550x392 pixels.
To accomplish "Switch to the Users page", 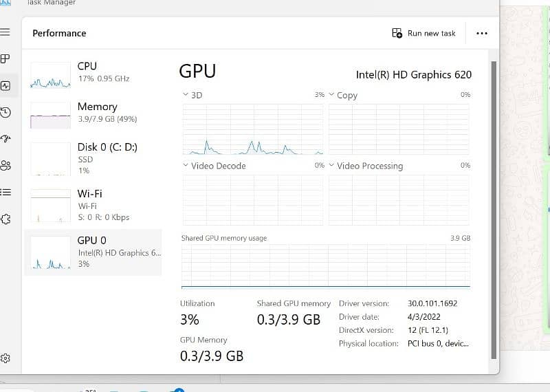I will (5, 165).
